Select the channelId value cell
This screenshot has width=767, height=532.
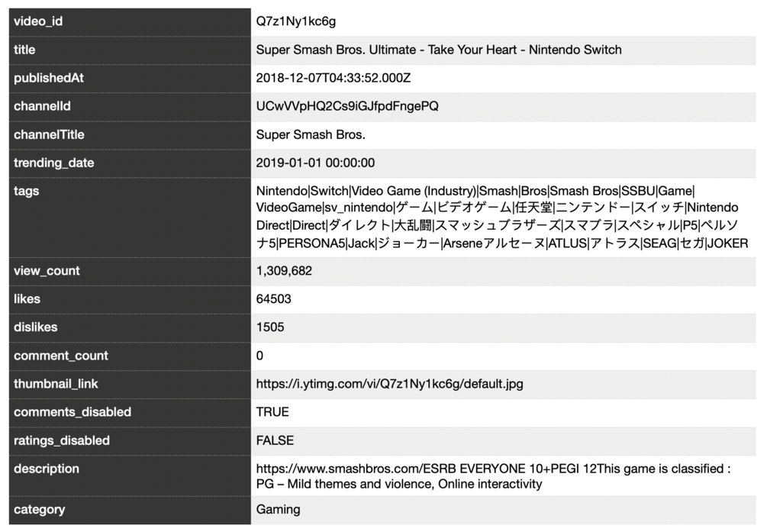pyautogui.click(x=347, y=106)
